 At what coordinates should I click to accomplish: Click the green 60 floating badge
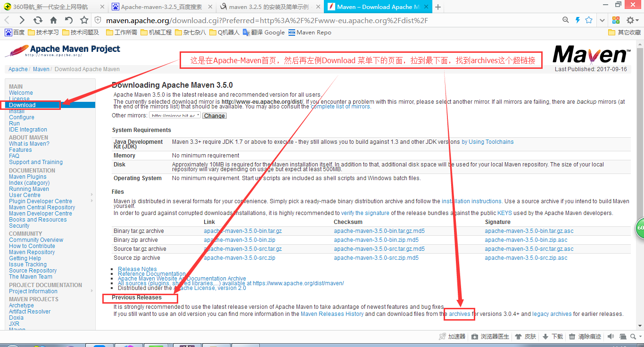(640, 228)
